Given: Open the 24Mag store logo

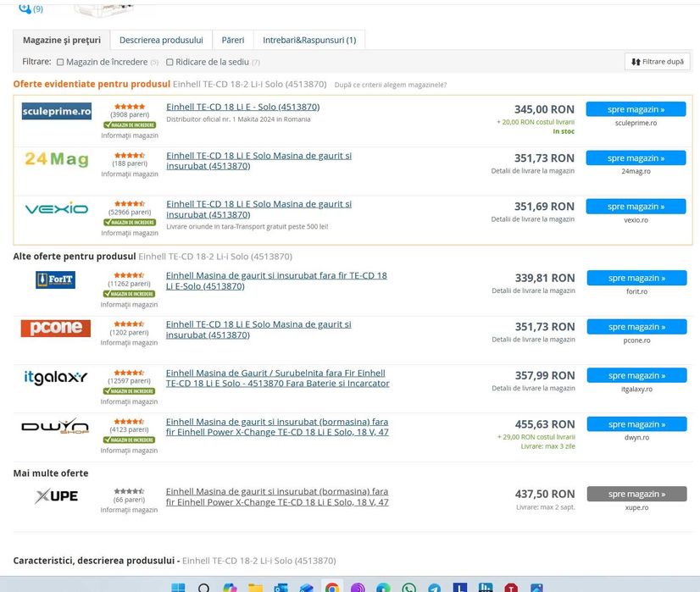Looking at the screenshot, I should coord(57,159).
